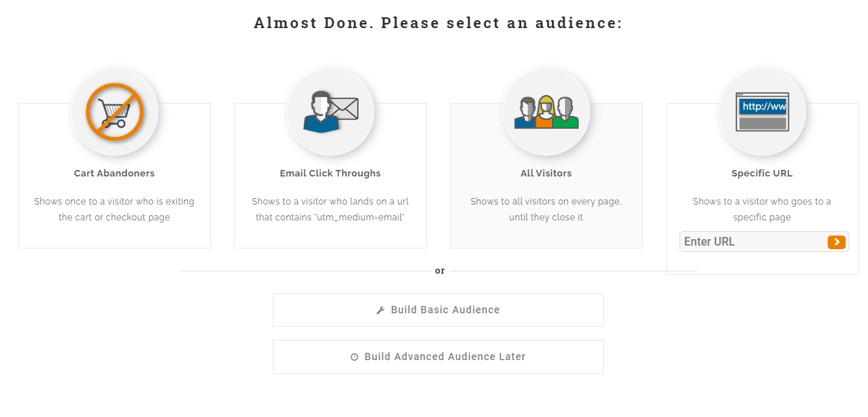Click the browser window icon above Specific URL

761,110
